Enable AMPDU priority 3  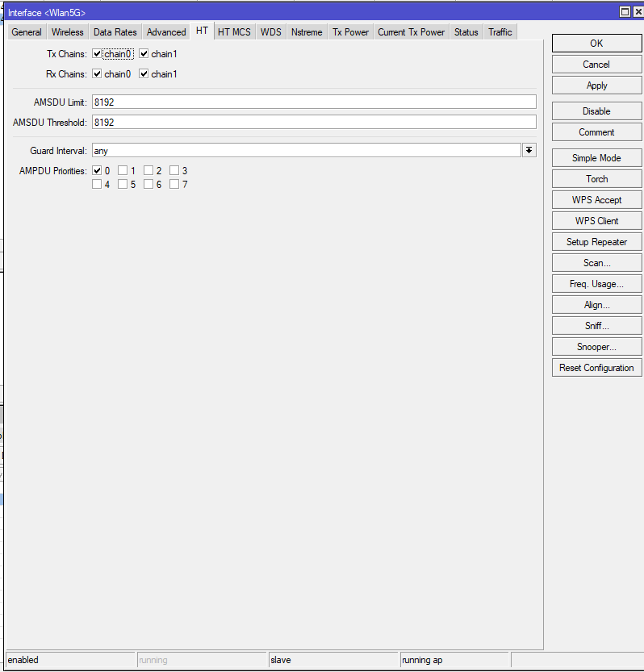click(174, 171)
